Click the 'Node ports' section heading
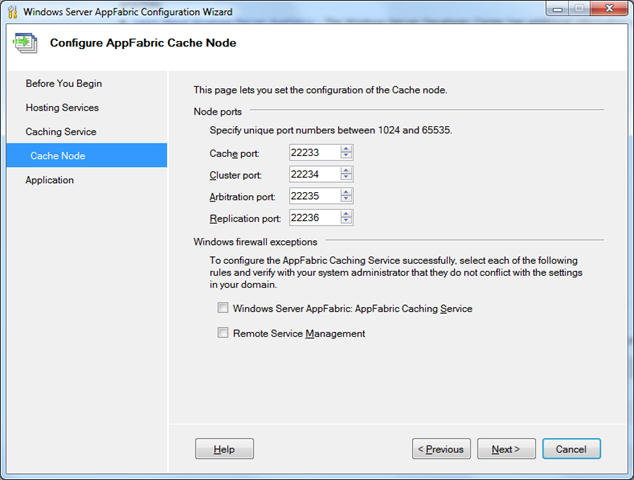The height and width of the screenshot is (480, 634). (x=218, y=112)
